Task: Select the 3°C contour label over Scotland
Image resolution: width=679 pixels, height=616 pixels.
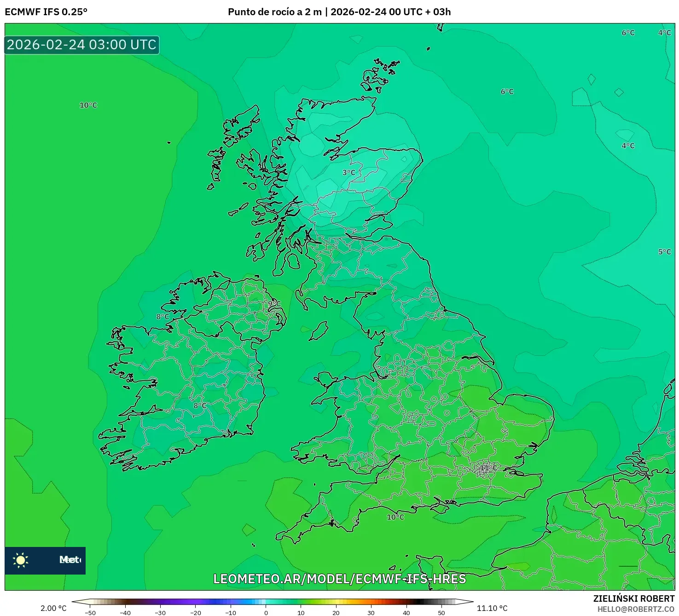Action: (350, 173)
